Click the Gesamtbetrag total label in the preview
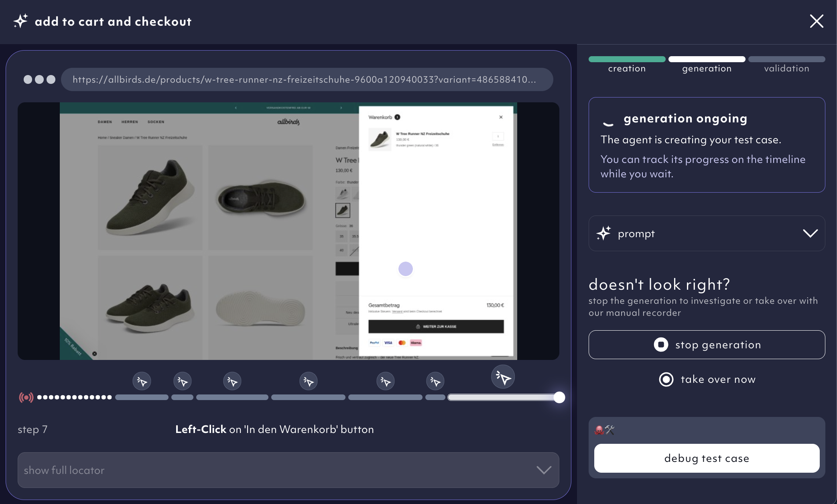Image resolution: width=837 pixels, height=504 pixels. [384, 305]
